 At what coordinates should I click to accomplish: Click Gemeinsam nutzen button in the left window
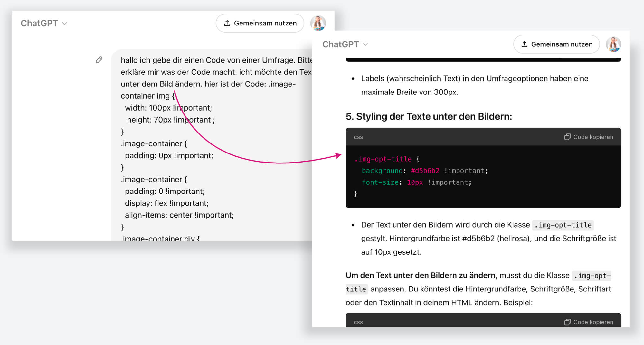click(260, 23)
